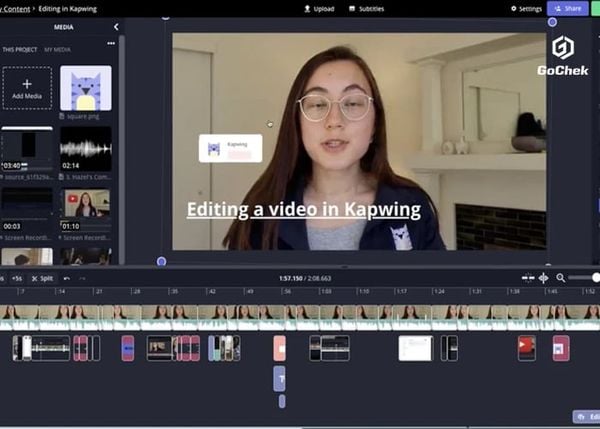
Task: Click the :56 marker on timeline ruler
Action: 286,292
